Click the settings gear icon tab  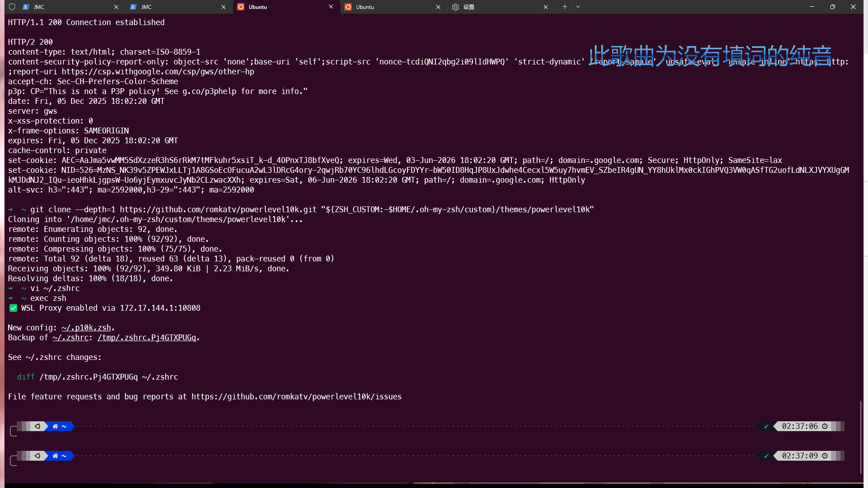point(455,7)
